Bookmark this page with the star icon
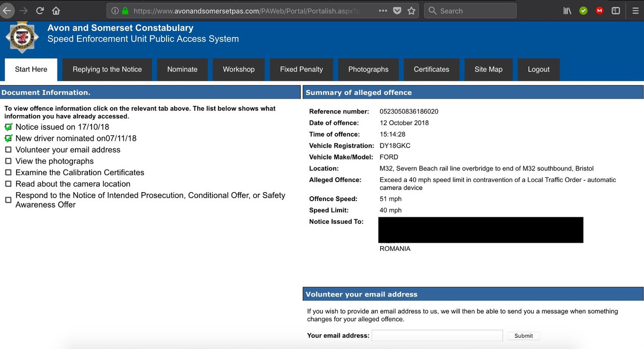Viewport: 644px width, 349px height. (x=412, y=11)
